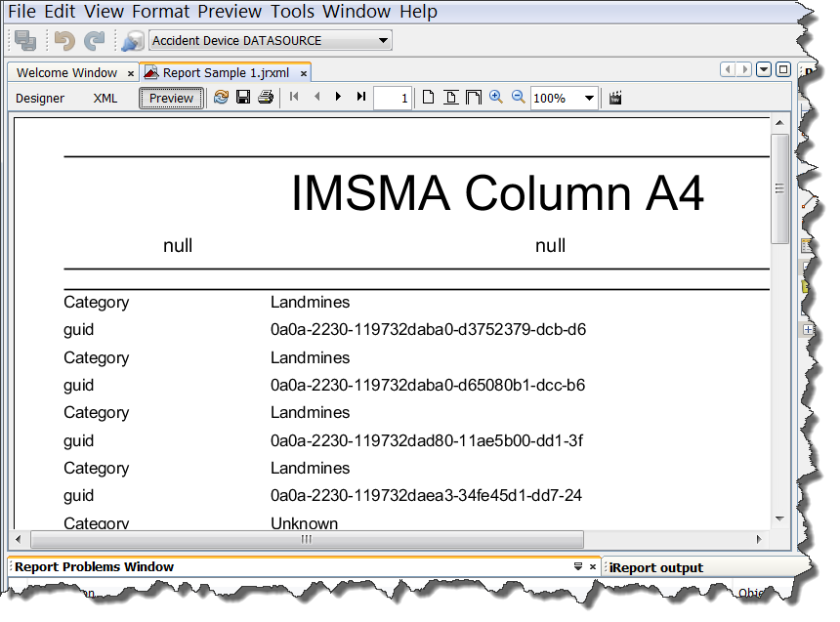This screenshot has height=622, width=840.
Task: Click the Zoom Out magnifier icon
Action: pos(518,97)
